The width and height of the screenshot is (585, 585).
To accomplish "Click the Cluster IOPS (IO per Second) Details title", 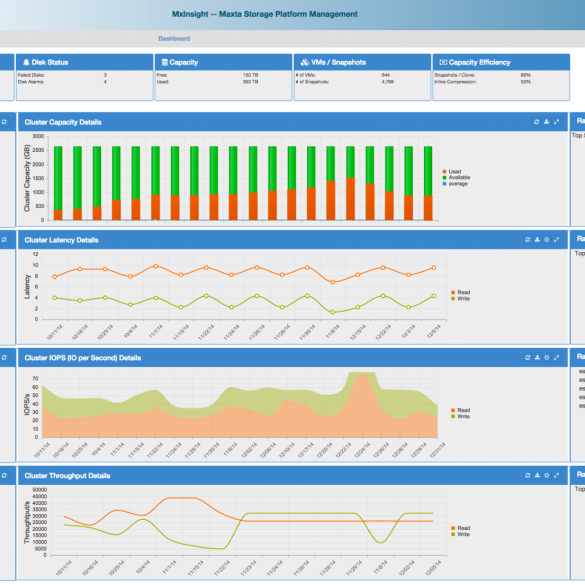I will 82,358.
